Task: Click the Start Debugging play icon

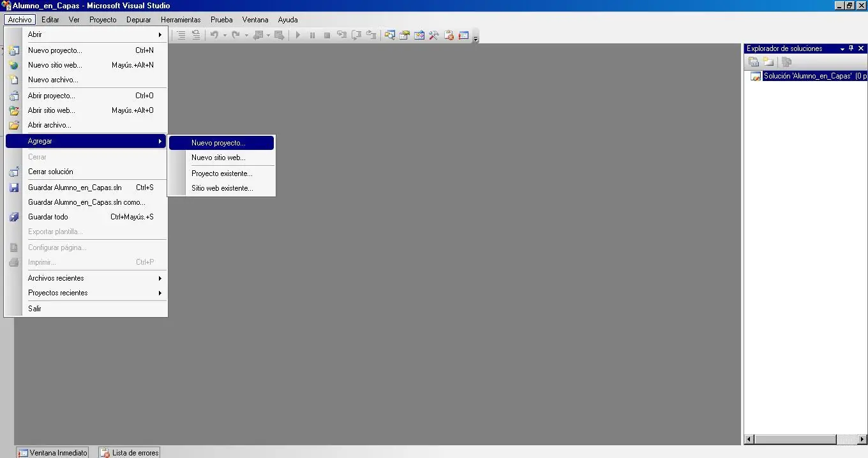Action: pos(297,35)
